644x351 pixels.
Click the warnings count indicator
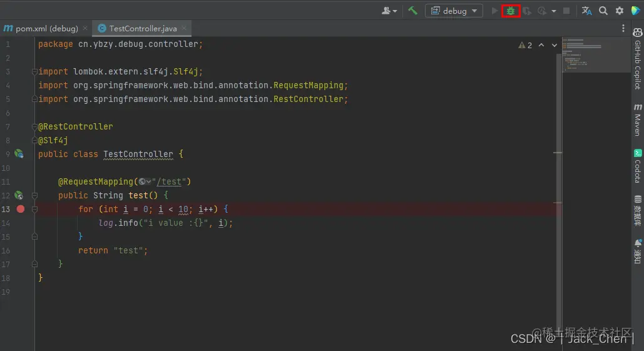tap(525, 45)
